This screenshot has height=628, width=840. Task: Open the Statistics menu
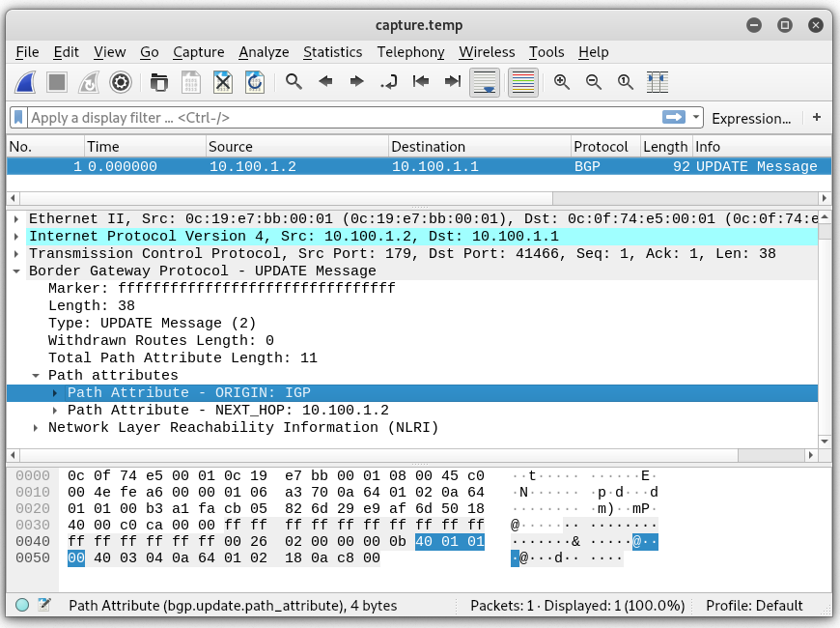tap(332, 52)
